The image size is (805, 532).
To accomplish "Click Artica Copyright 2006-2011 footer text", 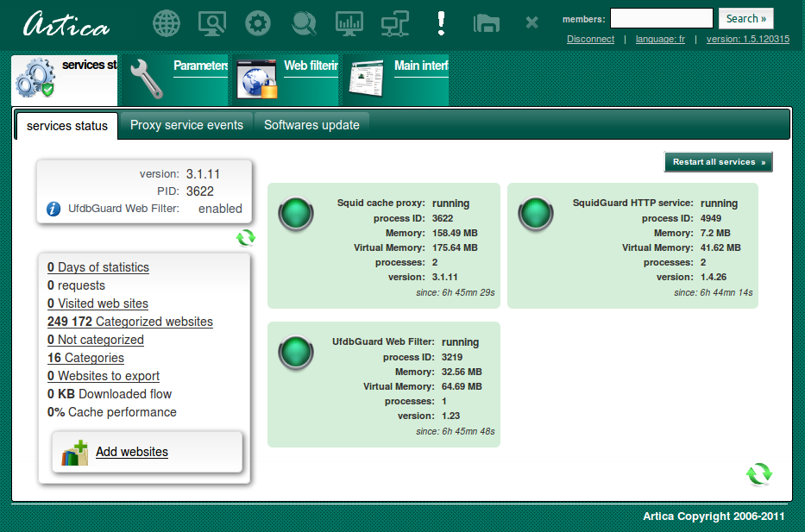I will tap(714, 516).
